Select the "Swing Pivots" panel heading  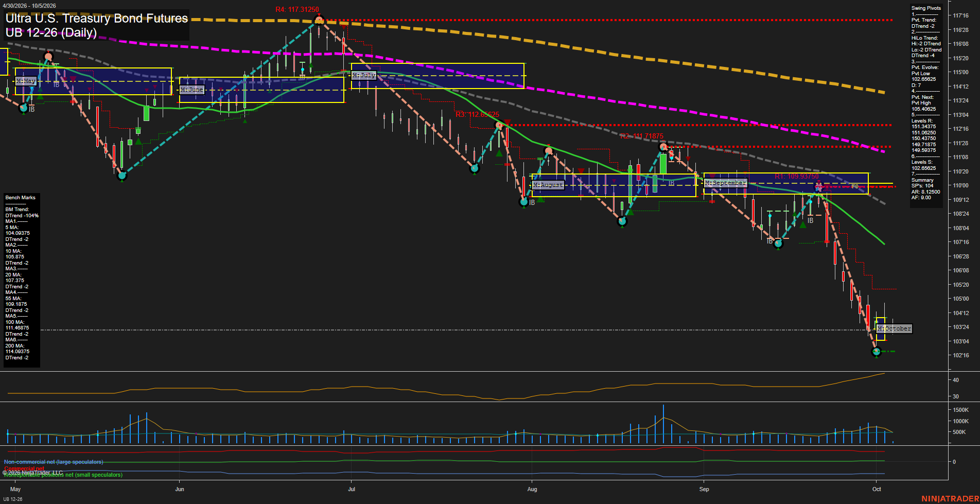click(x=926, y=8)
